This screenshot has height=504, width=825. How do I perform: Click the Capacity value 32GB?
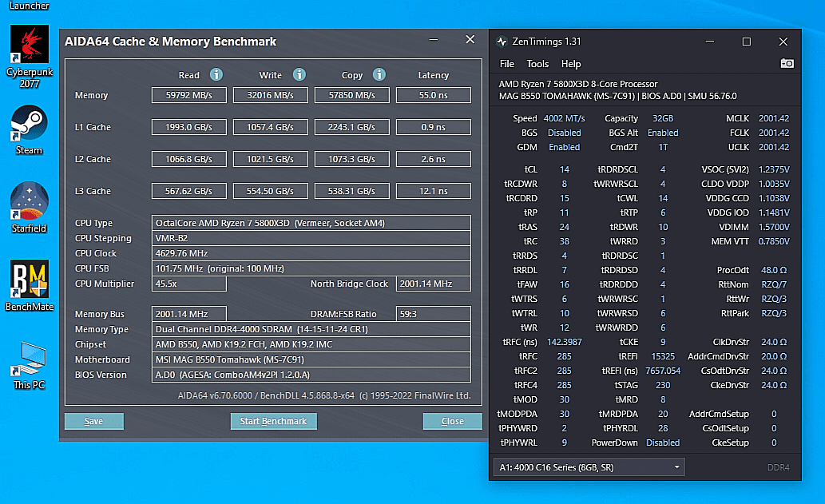[x=663, y=118]
